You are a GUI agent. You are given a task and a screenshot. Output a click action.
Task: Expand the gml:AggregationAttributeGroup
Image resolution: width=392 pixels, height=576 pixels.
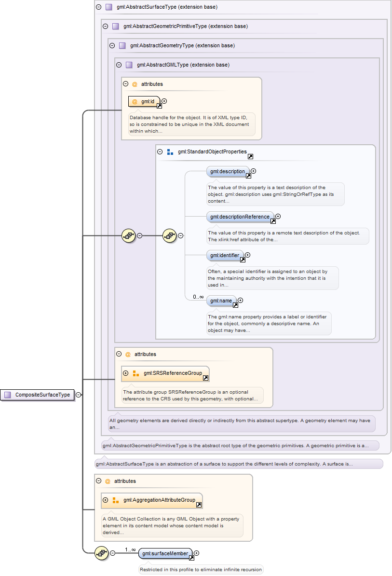tap(106, 500)
